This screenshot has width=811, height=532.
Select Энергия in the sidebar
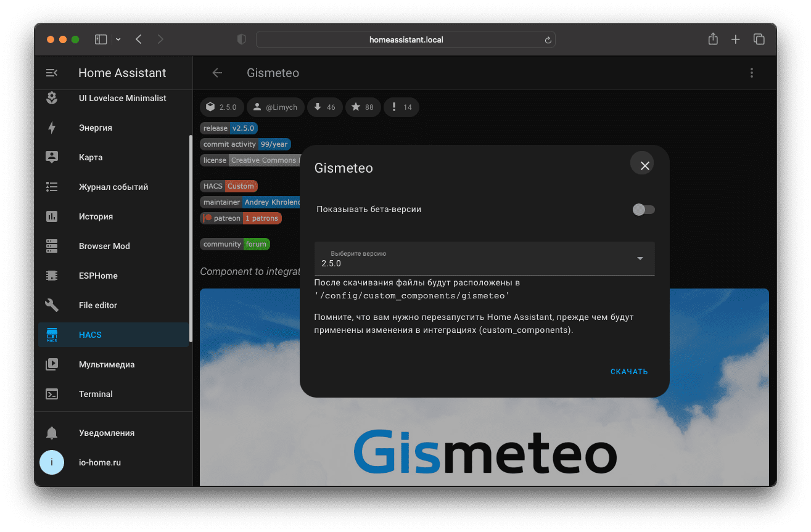113,128
